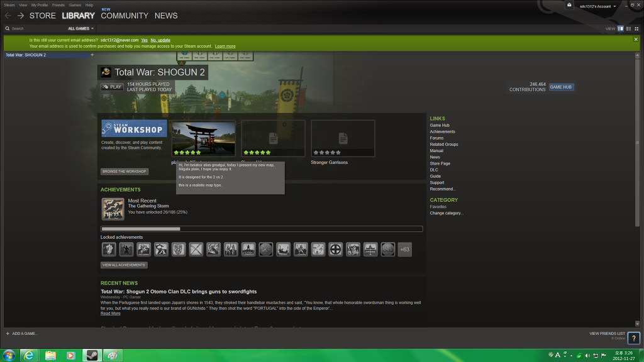Image resolution: width=644 pixels, height=362 pixels.
Task: Open the Friends menu
Action: click(58, 5)
